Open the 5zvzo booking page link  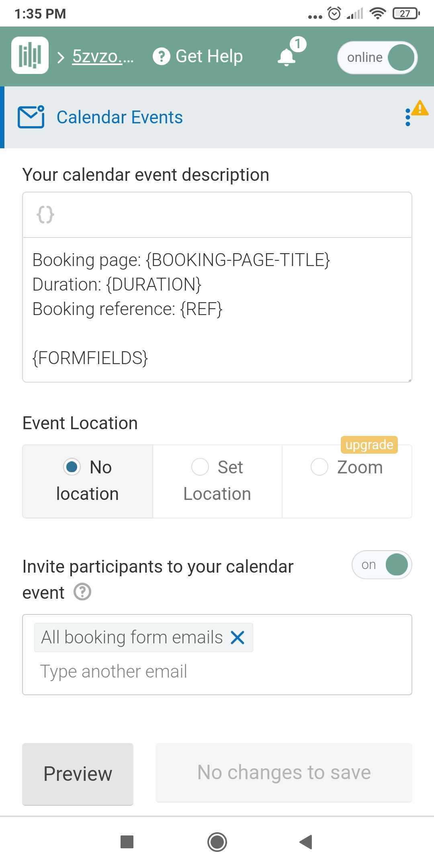point(103,56)
